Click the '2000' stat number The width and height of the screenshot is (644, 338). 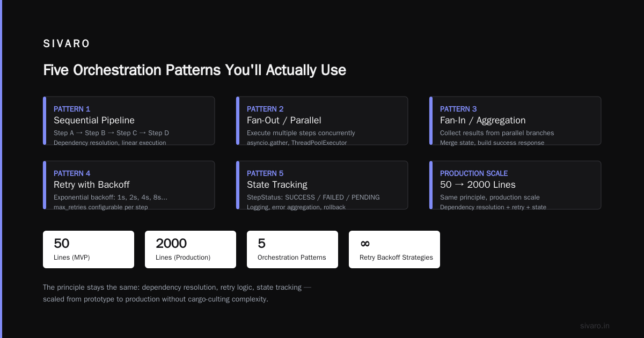point(171,244)
